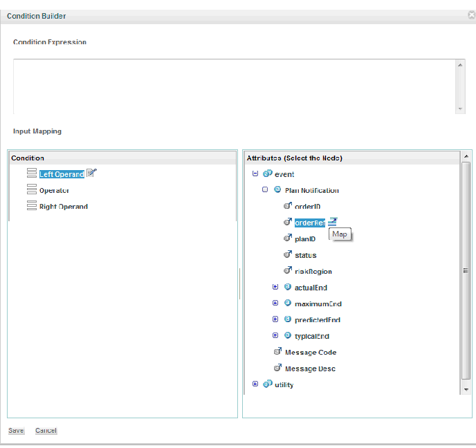Click the orderID attribute icon
Screen dimensions: 476x448
coord(288,205)
